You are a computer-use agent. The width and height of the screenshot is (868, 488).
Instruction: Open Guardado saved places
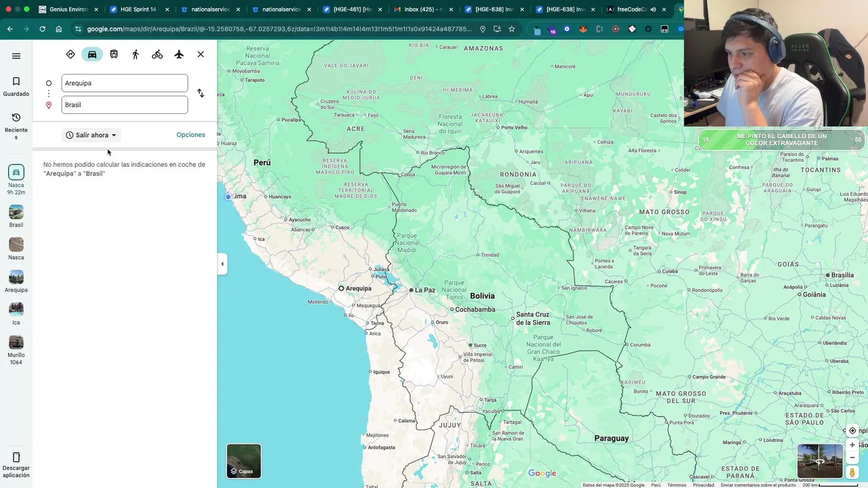pos(16,87)
